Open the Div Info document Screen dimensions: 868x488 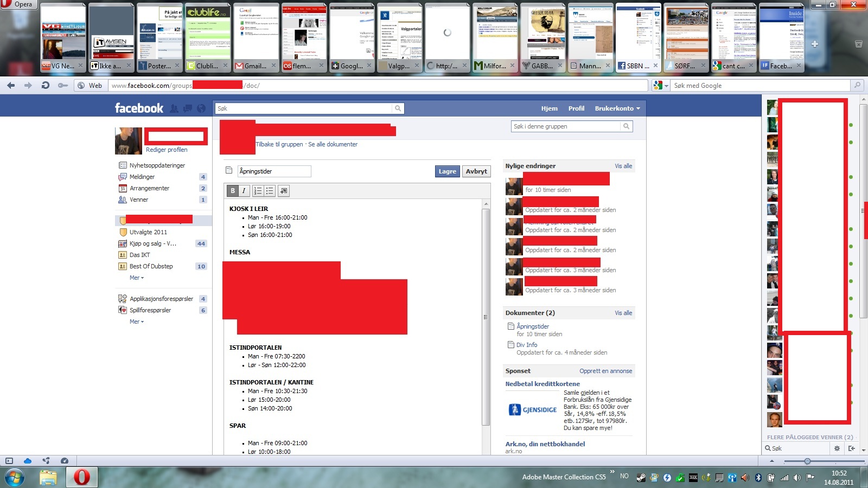click(527, 345)
